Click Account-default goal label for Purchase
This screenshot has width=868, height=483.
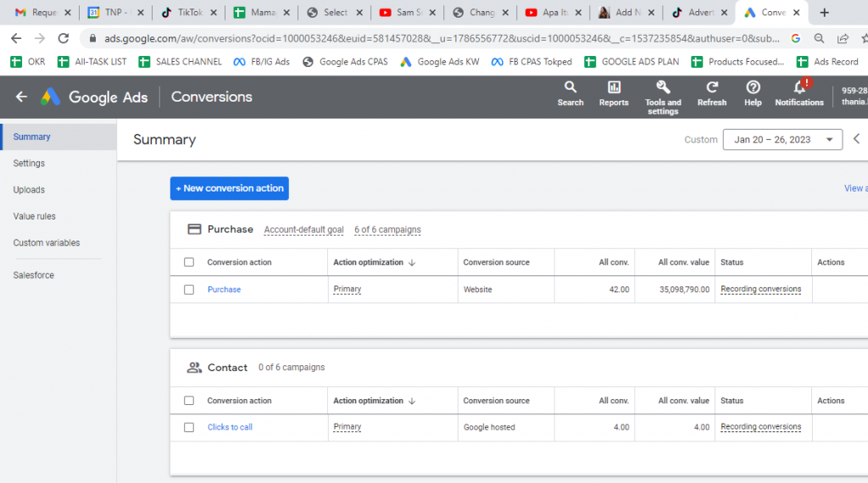click(303, 230)
